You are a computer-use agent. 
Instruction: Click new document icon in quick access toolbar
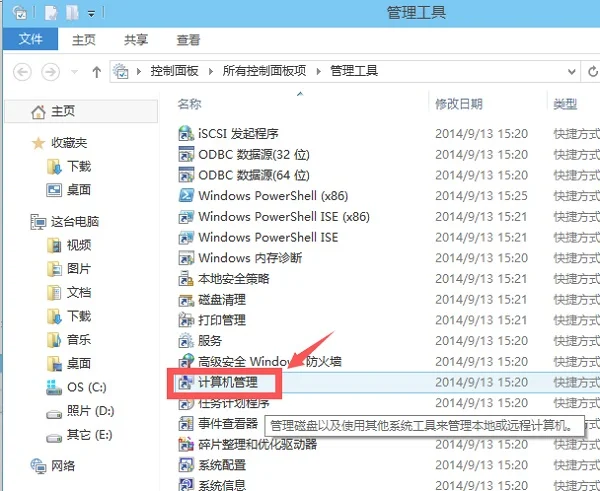coord(51,13)
